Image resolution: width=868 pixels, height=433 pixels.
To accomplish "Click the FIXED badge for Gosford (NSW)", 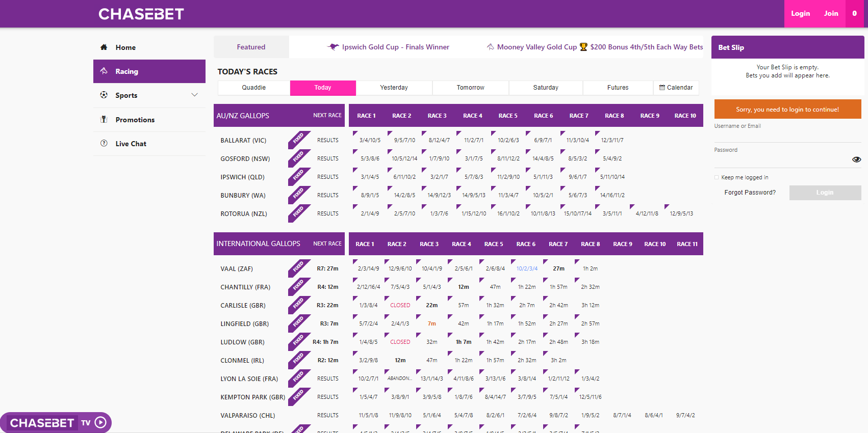I will [299, 158].
